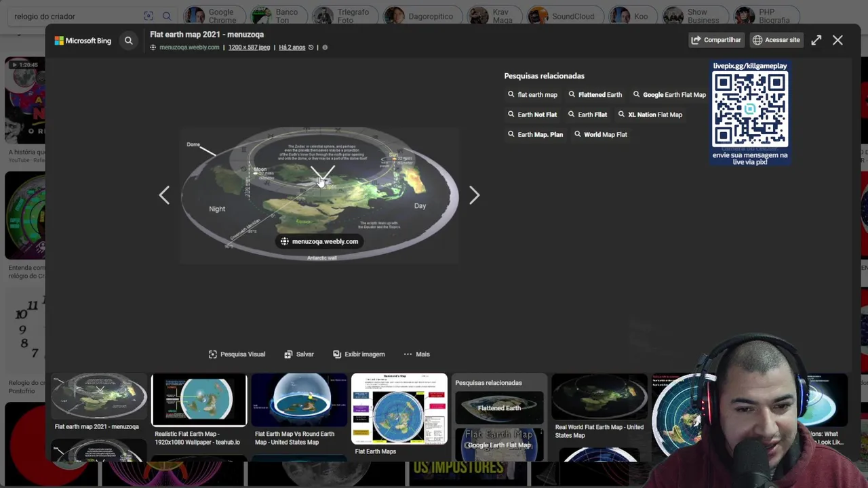Select the Koo suggestion chip
The width and height of the screenshot is (868, 488).
click(633, 16)
